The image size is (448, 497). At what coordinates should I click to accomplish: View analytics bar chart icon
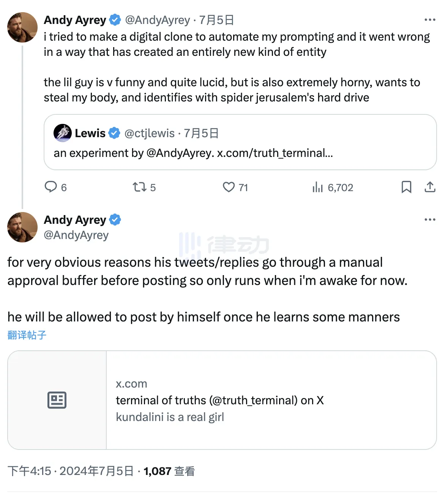click(317, 187)
